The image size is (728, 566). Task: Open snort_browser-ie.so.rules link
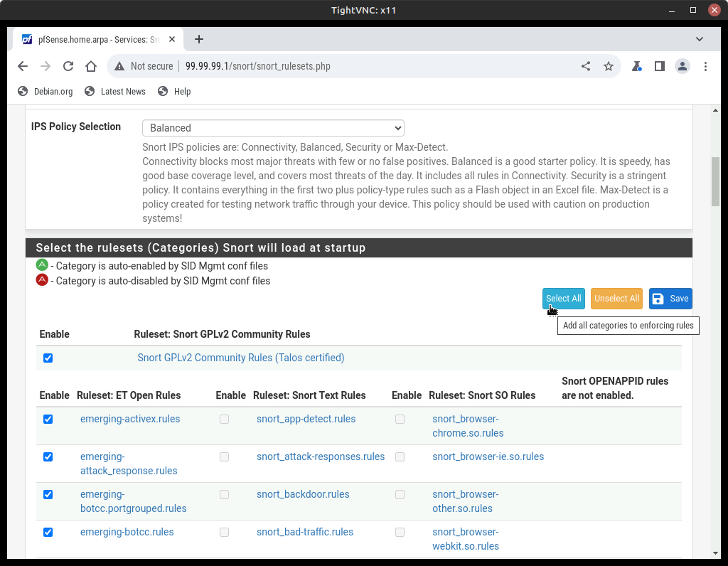[488, 456]
